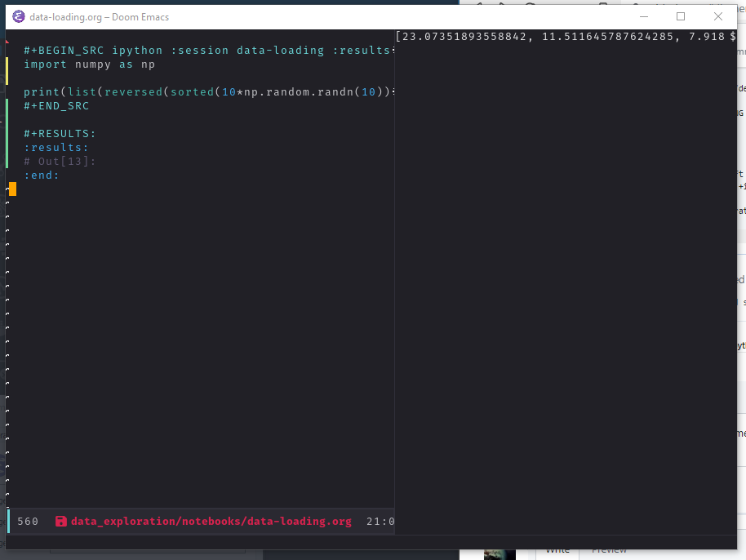Place cursor on the import numpy as np line
This screenshot has width=746, height=560.
click(90, 64)
